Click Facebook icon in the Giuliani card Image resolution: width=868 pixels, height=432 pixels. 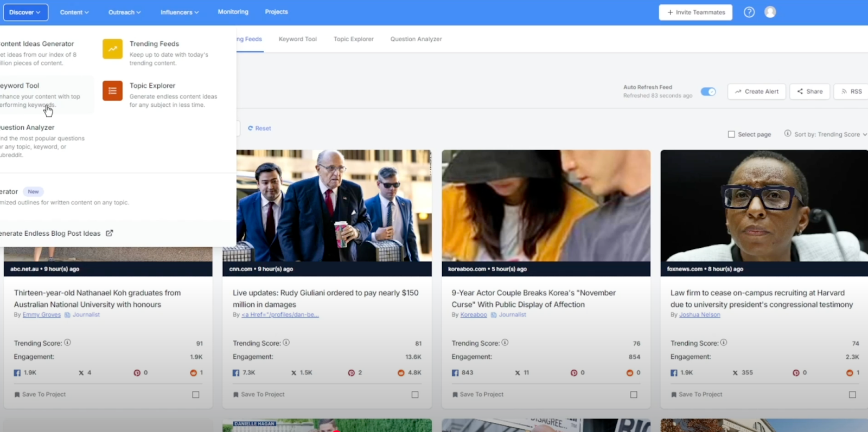tap(236, 373)
